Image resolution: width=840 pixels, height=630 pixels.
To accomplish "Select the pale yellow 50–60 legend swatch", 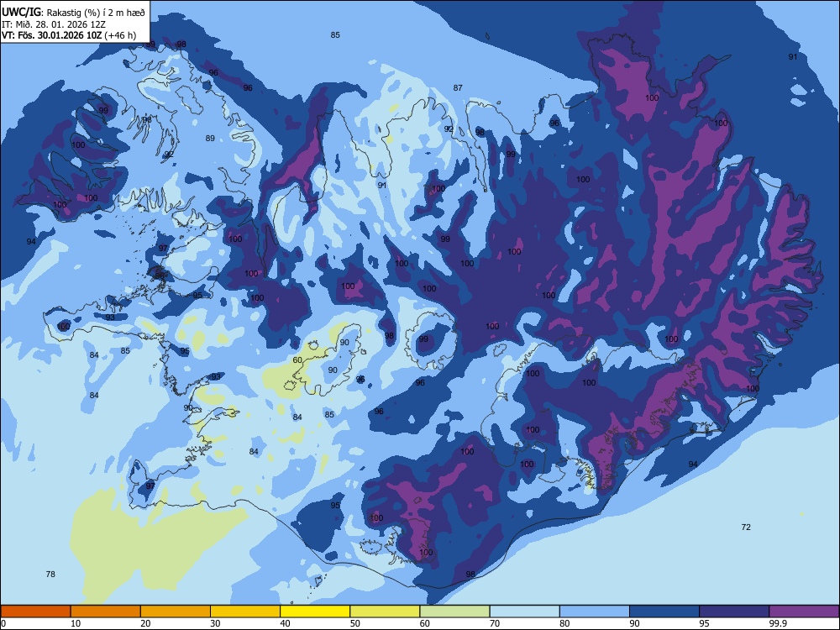I will tap(385, 612).
